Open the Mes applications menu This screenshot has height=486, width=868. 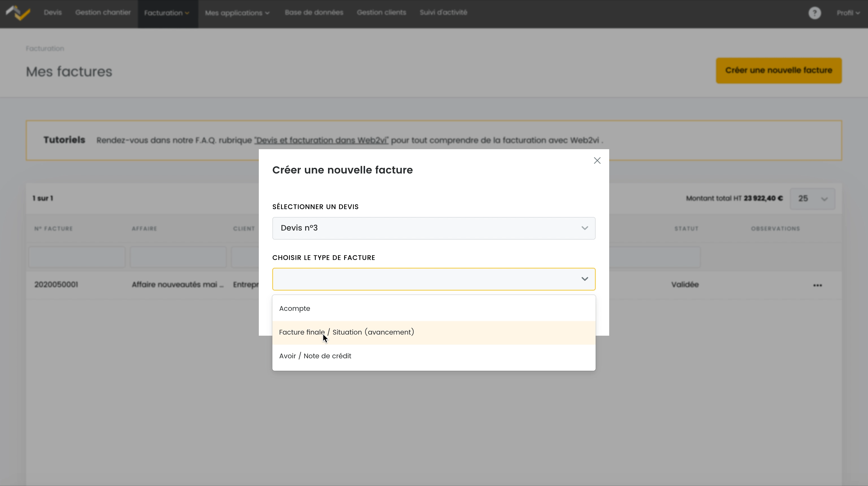(237, 13)
